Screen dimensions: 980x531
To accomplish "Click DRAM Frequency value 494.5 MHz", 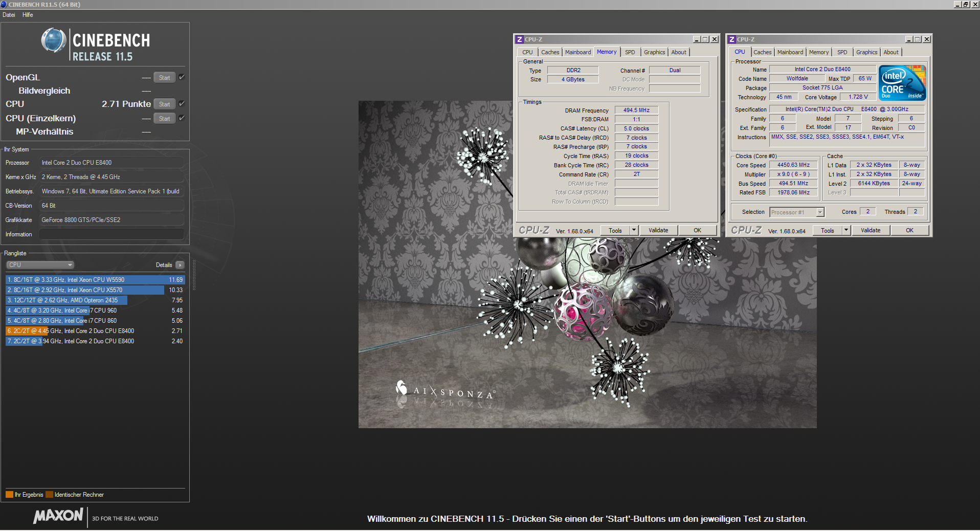I will (636, 110).
